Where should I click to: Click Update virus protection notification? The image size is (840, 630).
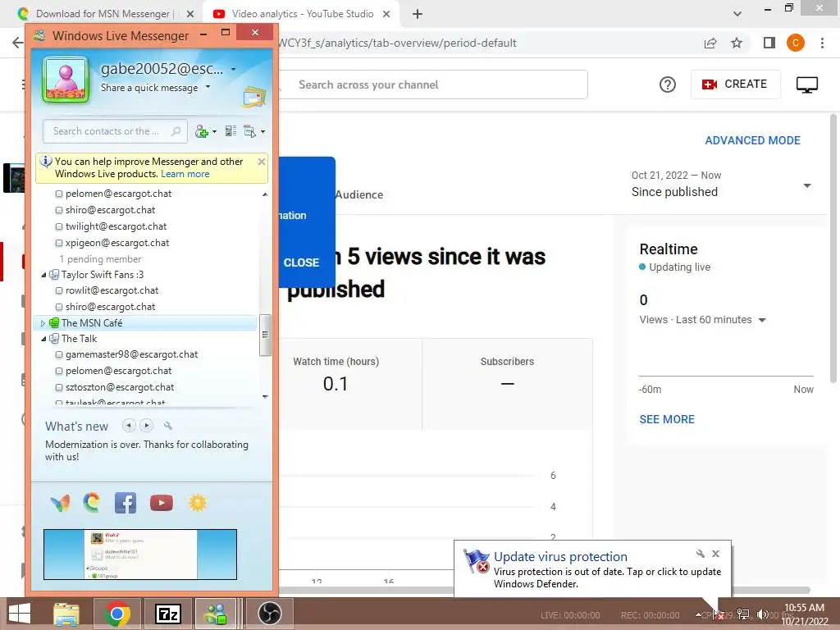click(592, 569)
